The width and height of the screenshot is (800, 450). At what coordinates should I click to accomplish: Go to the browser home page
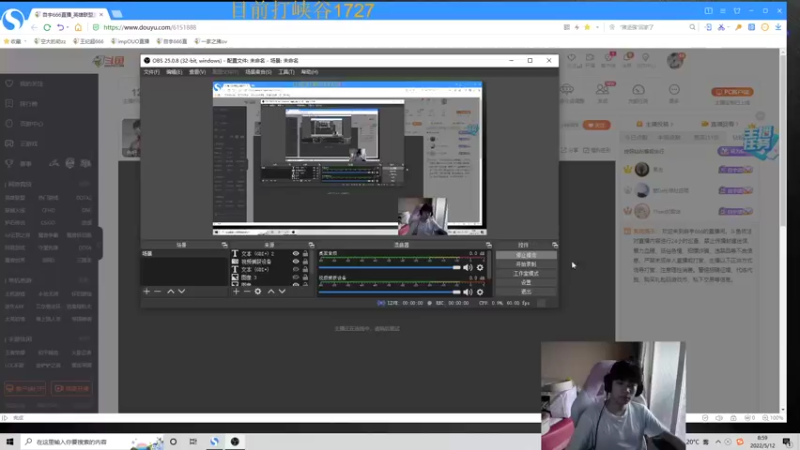(x=78, y=27)
